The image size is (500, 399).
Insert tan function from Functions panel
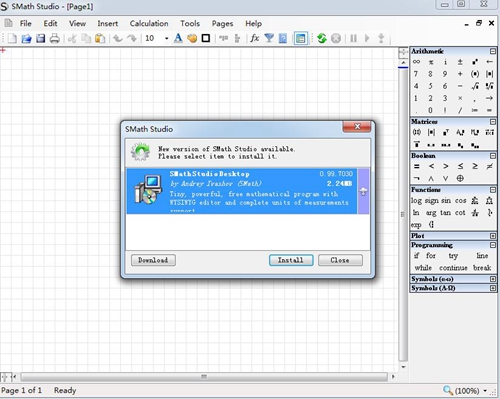tap(445, 213)
